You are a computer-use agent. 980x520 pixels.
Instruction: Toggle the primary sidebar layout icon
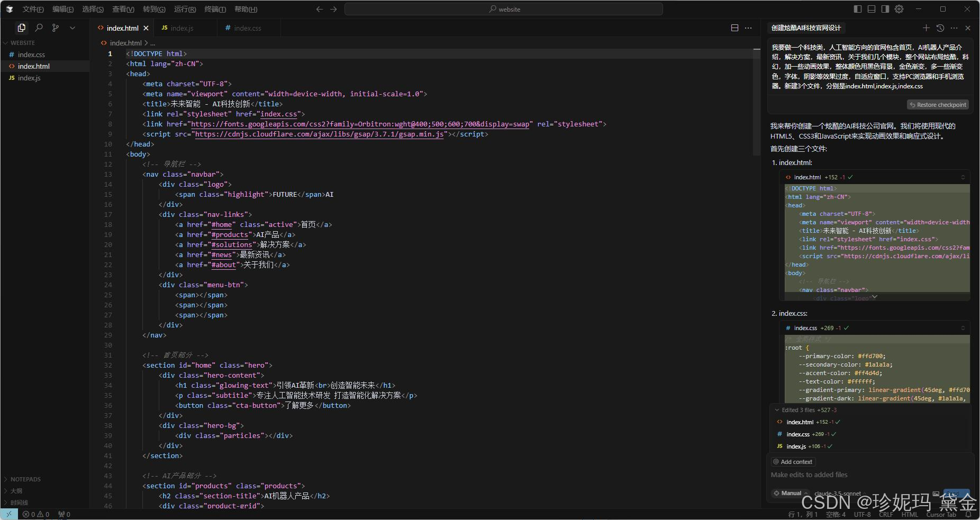tap(858, 9)
